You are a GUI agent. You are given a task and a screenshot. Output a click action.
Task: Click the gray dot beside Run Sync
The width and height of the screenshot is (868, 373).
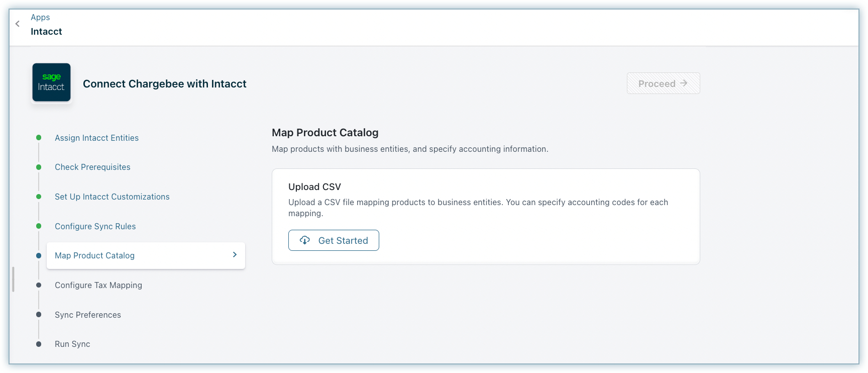pyautogui.click(x=39, y=344)
